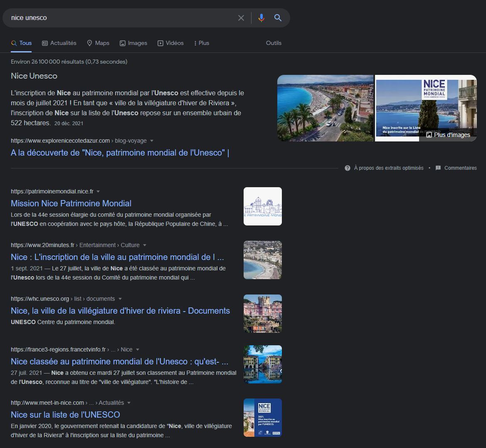This screenshot has height=448, width=486.
Task: Expand dropdown arrow next to france3-regions.francetvinfo.fr URL
Action: [138, 350]
